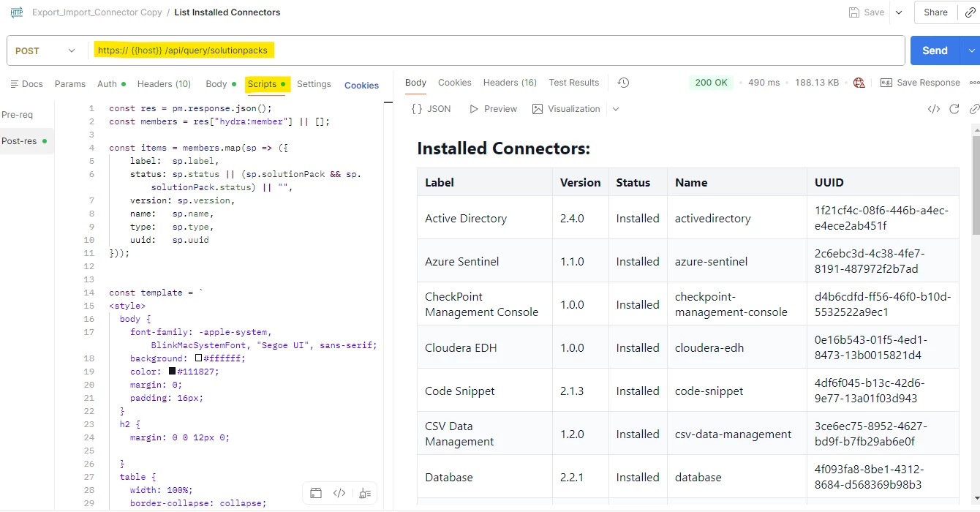
Task: Open the Settings tab
Action: [x=314, y=84]
